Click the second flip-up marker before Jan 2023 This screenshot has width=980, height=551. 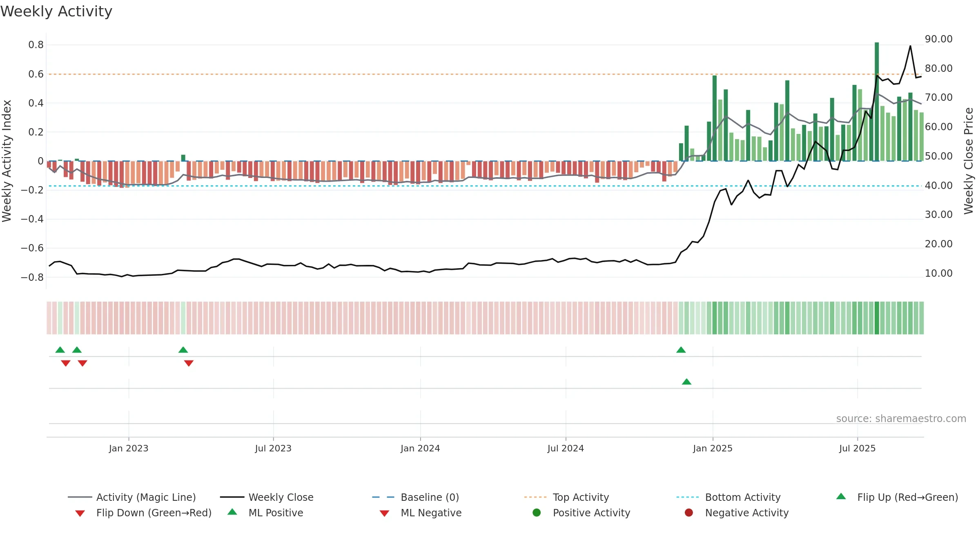tap(77, 350)
